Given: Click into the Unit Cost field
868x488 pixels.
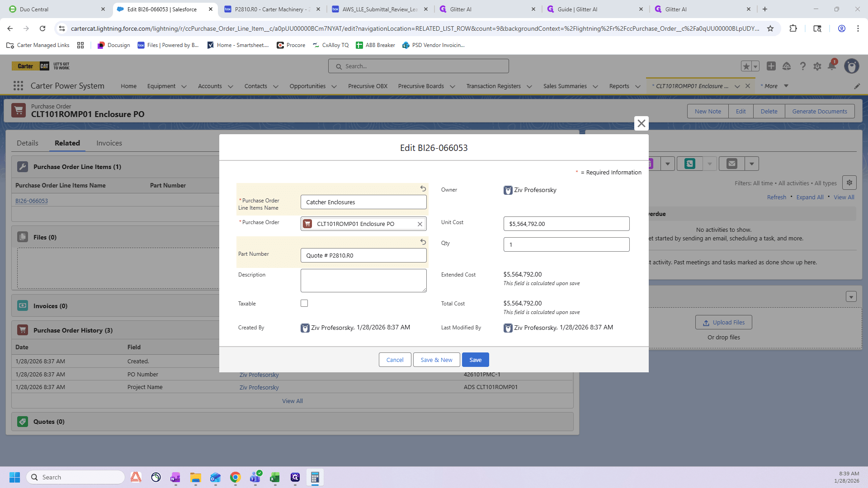Looking at the screenshot, I should click(566, 224).
